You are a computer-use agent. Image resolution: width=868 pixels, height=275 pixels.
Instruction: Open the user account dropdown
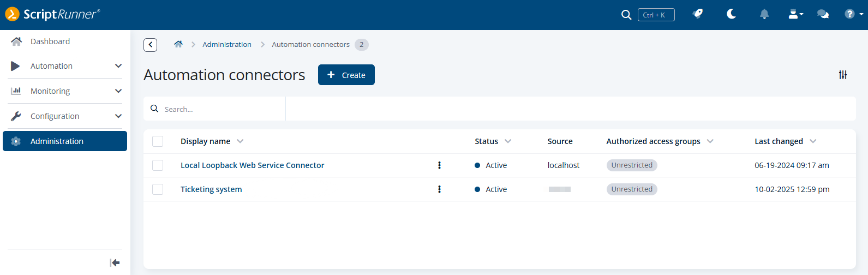(795, 14)
